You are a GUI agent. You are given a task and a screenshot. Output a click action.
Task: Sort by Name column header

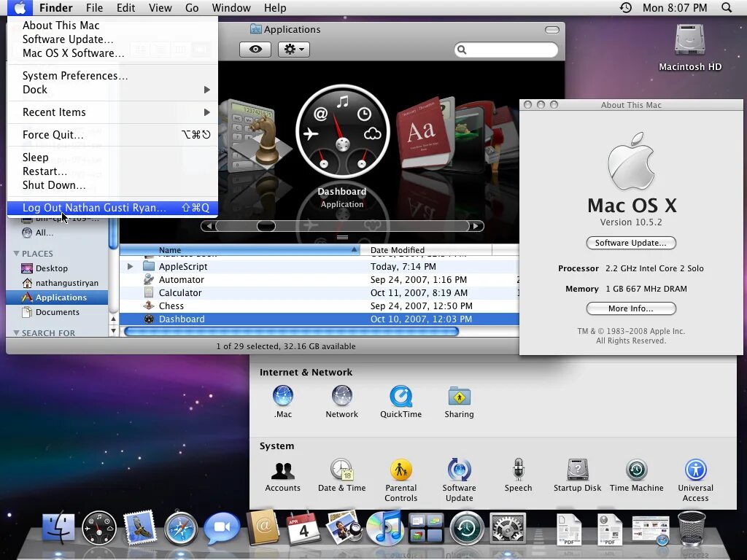point(239,250)
